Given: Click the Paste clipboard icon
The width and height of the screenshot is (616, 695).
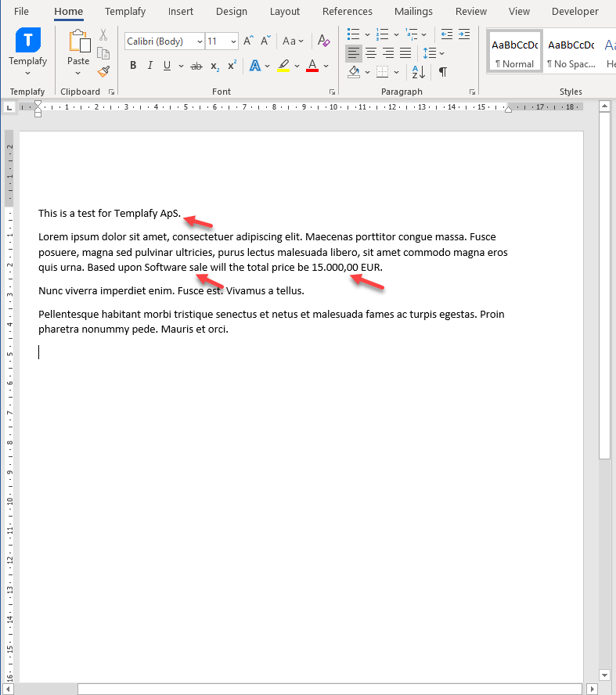Looking at the screenshot, I should [x=79, y=41].
